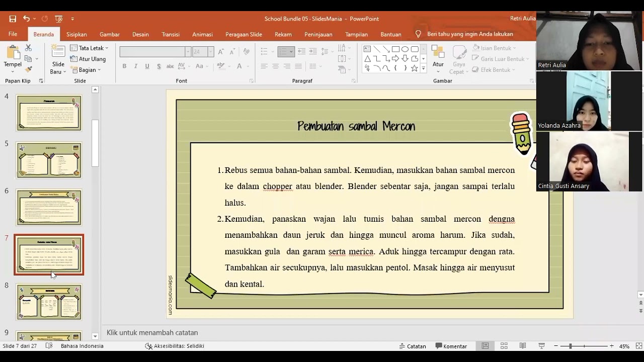Switch to Reading view
The image size is (644, 362).
coord(523,346)
